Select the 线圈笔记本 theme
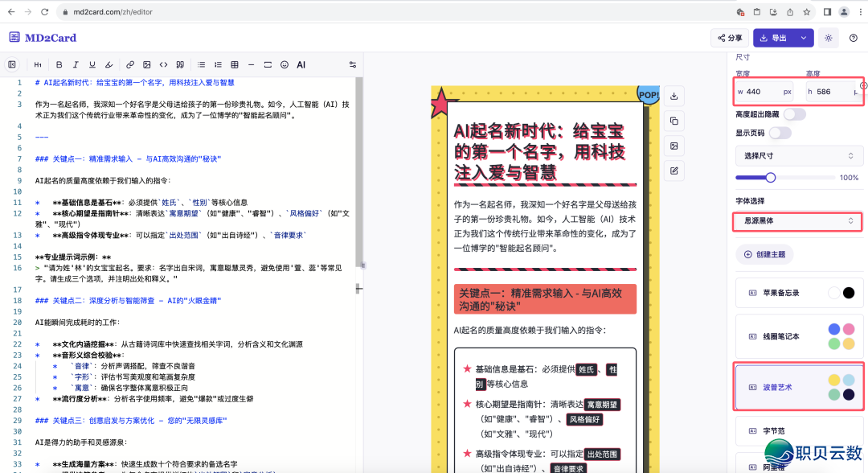Image resolution: width=868 pixels, height=473 pixels. [799, 336]
